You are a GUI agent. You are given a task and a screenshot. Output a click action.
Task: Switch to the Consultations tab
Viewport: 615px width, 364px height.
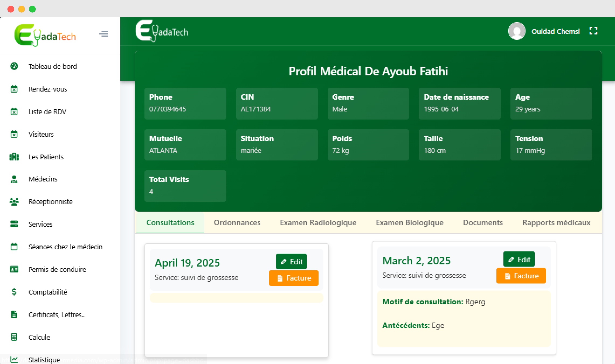[170, 222]
